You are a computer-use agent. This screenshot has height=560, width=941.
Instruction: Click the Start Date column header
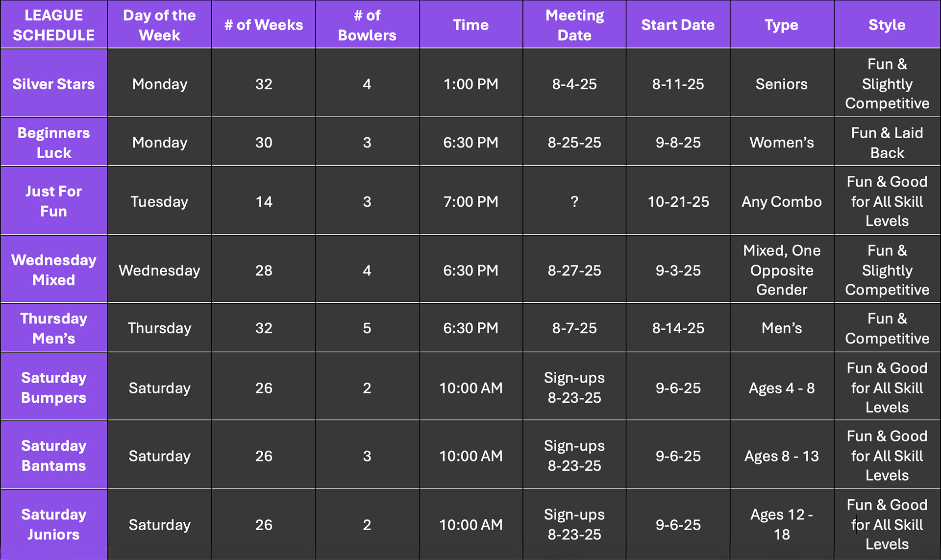678,24
